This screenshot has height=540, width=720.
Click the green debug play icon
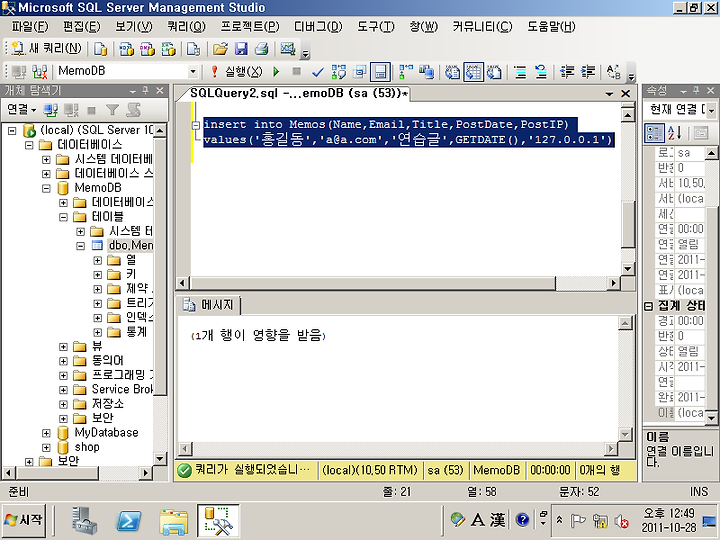point(276,72)
